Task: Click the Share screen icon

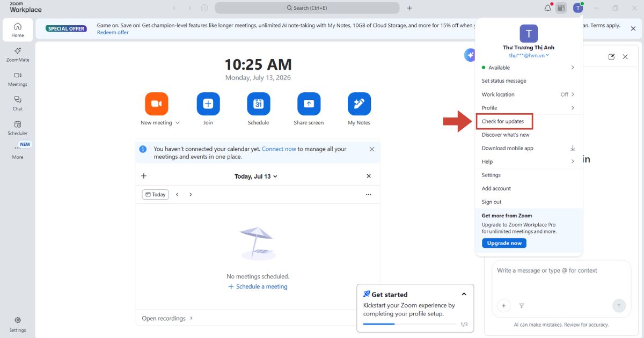Action: (309, 104)
